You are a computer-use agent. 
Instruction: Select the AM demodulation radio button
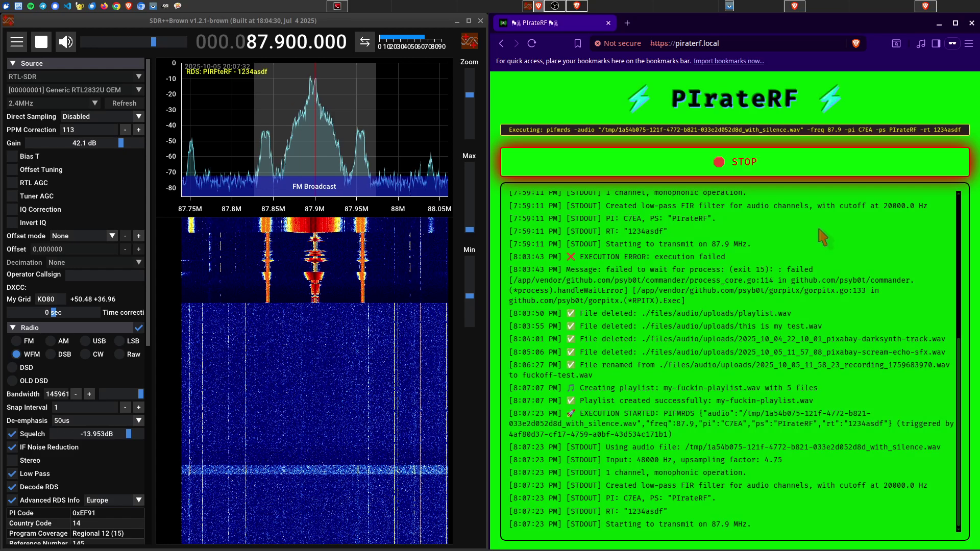[x=51, y=341]
